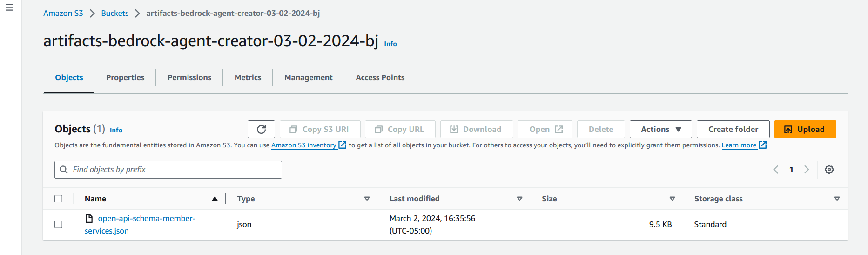The height and width of the screenshot is (255, 868).
Task: Click the 'Storage class' column header text
Action: coord(718,199)
